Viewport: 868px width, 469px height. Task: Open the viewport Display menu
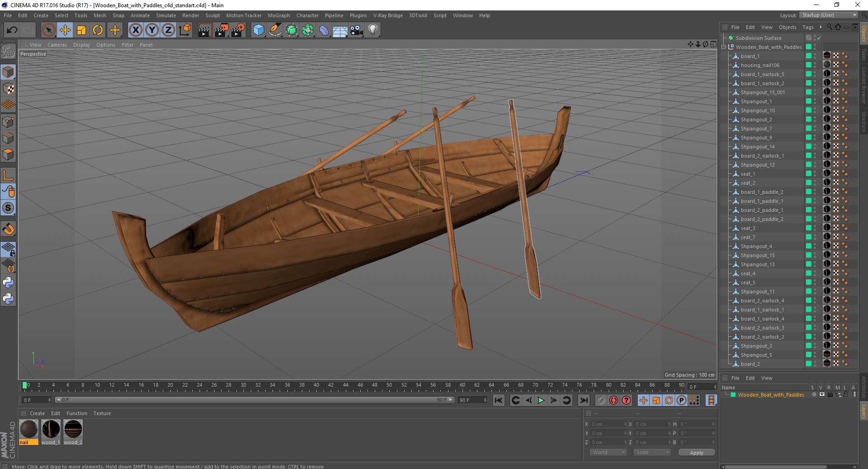[x=81, y=45]
